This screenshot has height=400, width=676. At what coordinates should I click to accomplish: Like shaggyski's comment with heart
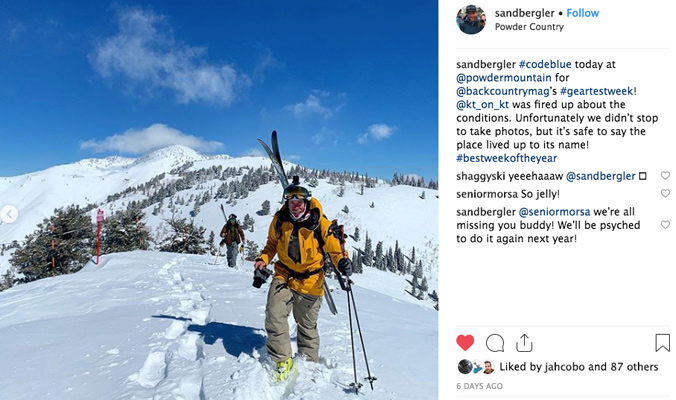tap(665, 175)
